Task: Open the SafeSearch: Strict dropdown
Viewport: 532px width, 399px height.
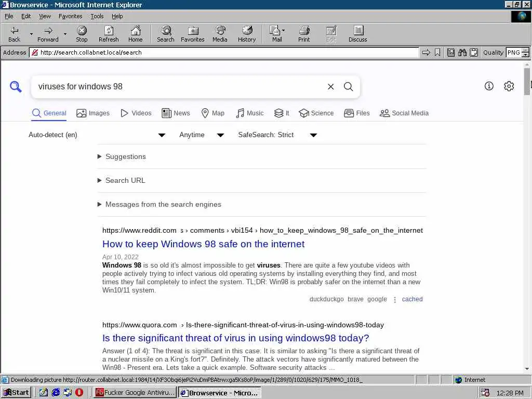Action: [x=277, y=135]
